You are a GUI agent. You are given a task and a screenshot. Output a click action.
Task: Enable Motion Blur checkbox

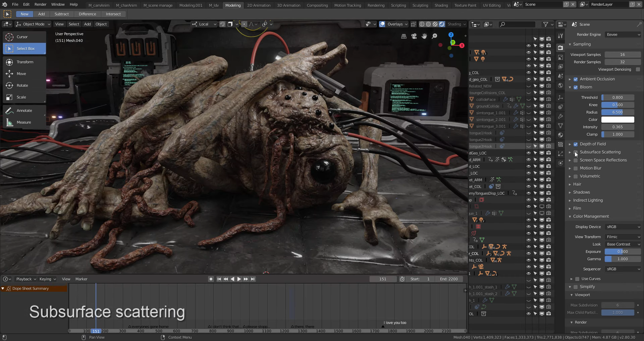click(x=576, y=168)
